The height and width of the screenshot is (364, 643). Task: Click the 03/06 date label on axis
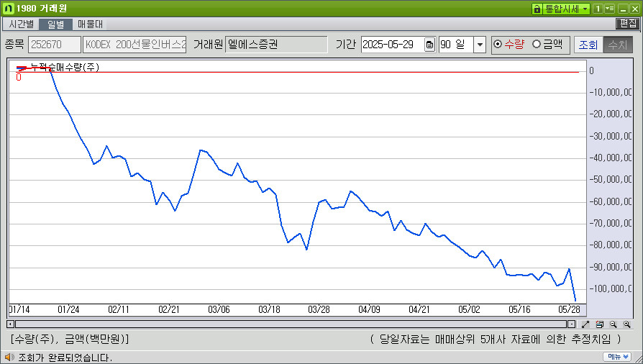tap(219, 309)
